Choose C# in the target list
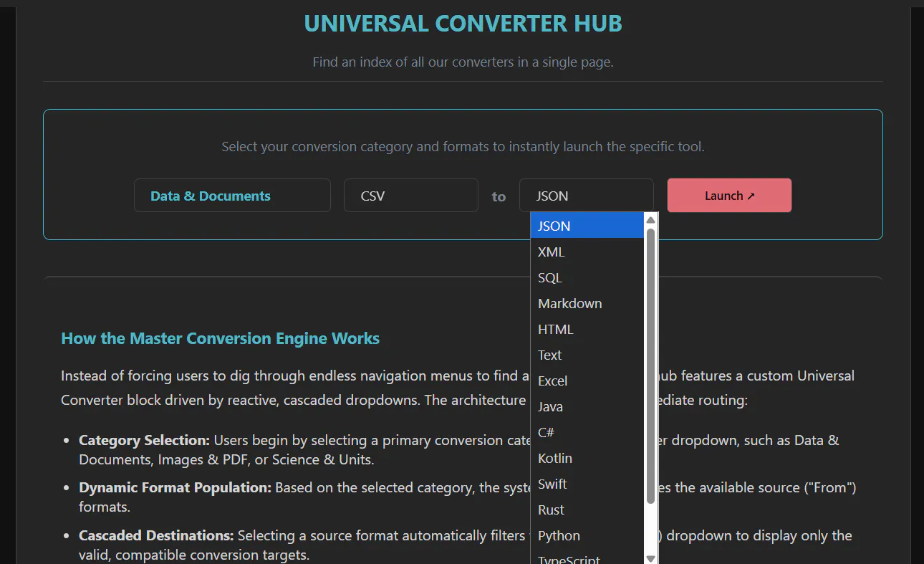This screenshot has height=564, width=924. pos(587,432)
